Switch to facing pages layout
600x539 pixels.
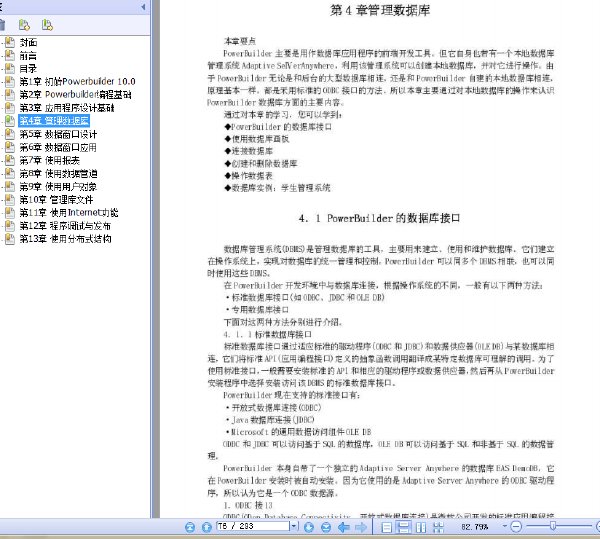point(421,527)
